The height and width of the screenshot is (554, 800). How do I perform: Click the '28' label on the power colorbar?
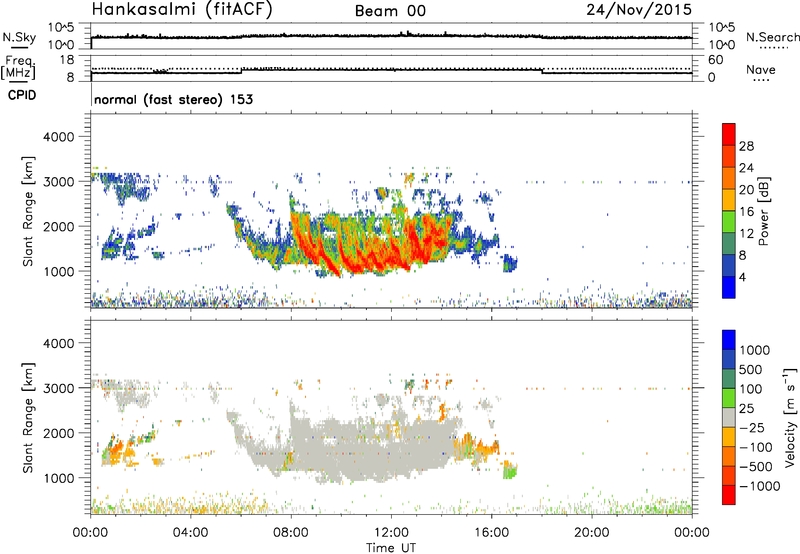[x=746, y=146]
